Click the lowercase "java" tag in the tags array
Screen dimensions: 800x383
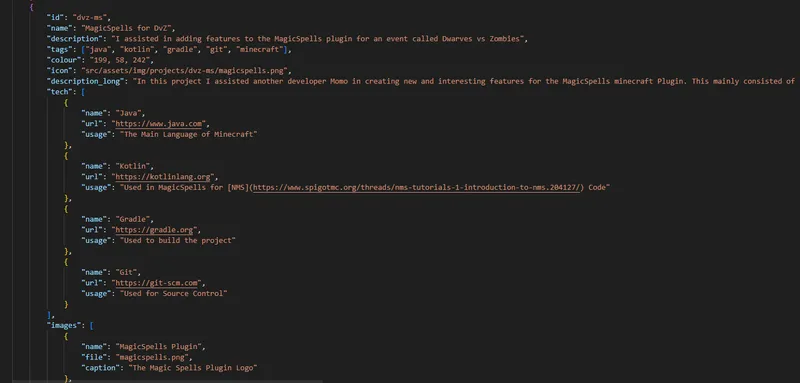coord(98,49)
